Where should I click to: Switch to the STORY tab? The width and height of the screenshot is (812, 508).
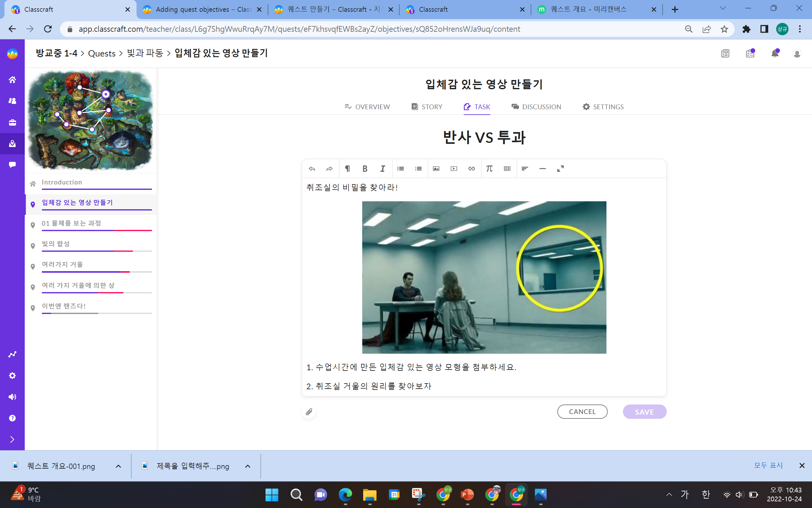click(427, 107)
